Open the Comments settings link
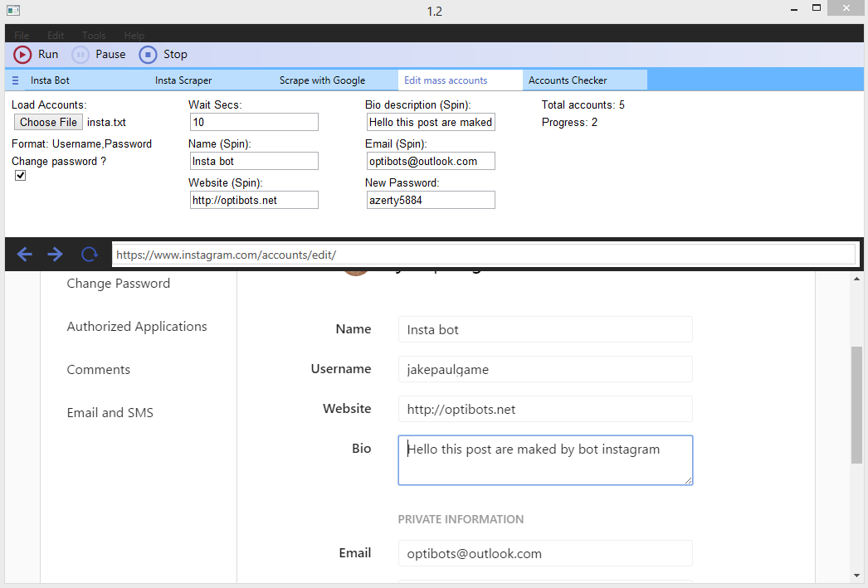This screenshot has width=868, height=588. point(99,370)
